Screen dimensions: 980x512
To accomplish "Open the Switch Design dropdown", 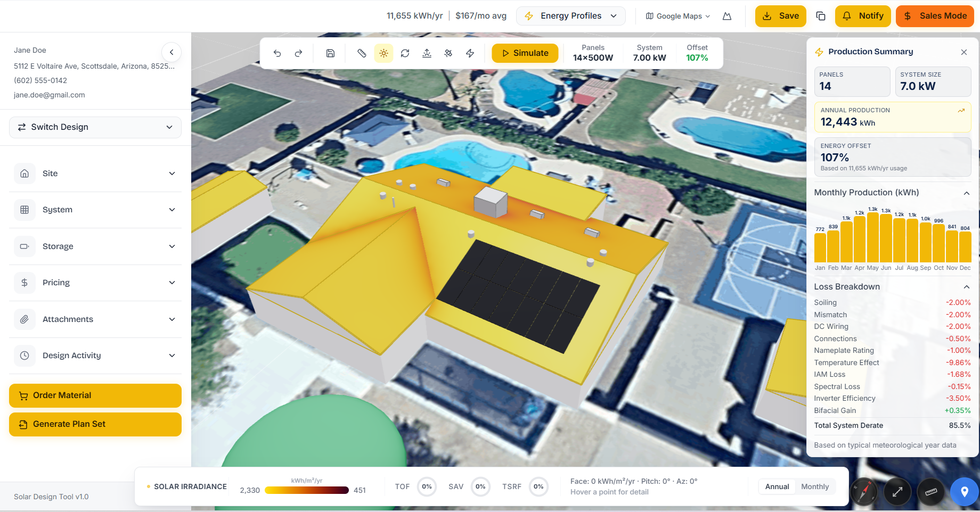I will point(95,127).
